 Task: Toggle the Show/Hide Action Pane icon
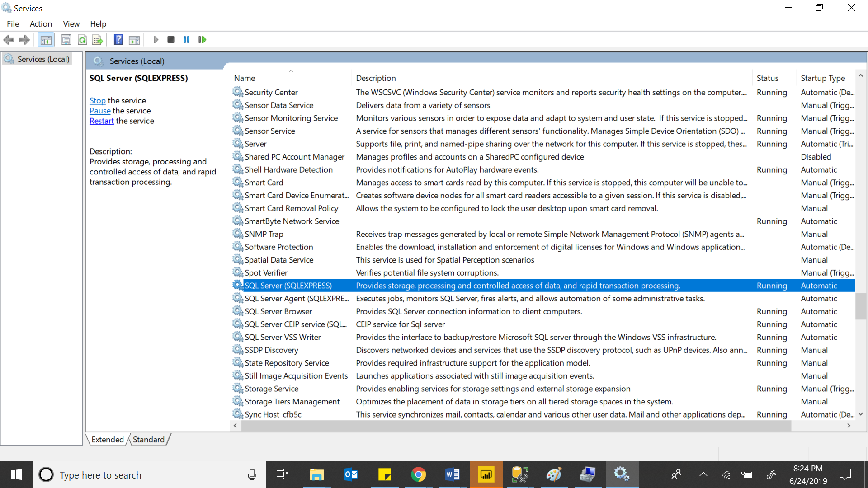(134, 40)
